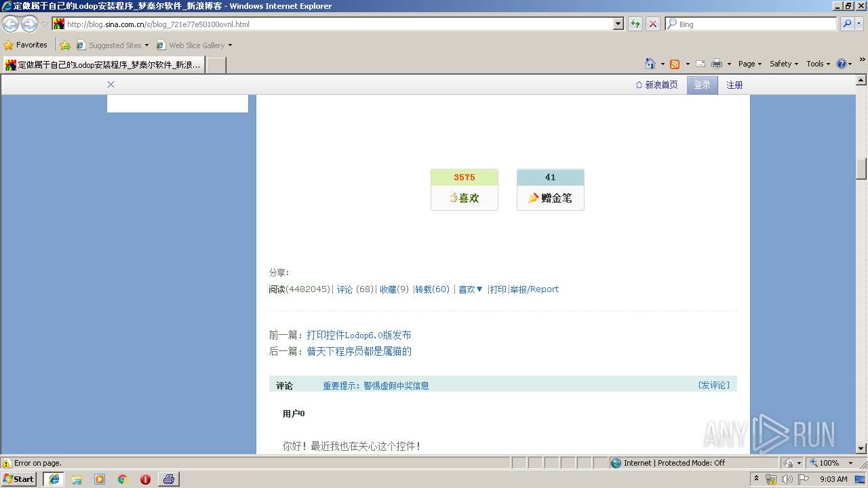
Task: Launch Chrome from the taskbar
Action: pyautogui.click(x=123, y=479)
